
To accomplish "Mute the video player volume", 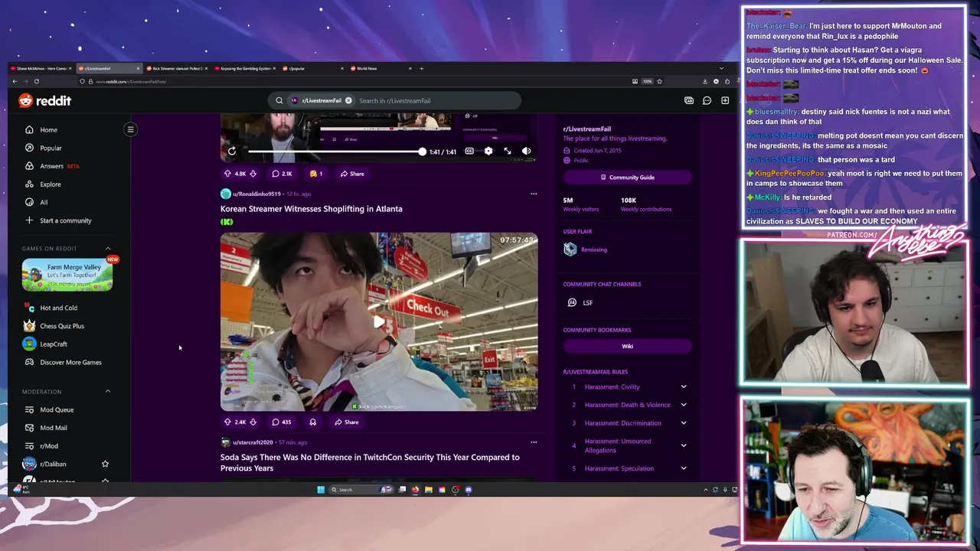I will (526, 152).
